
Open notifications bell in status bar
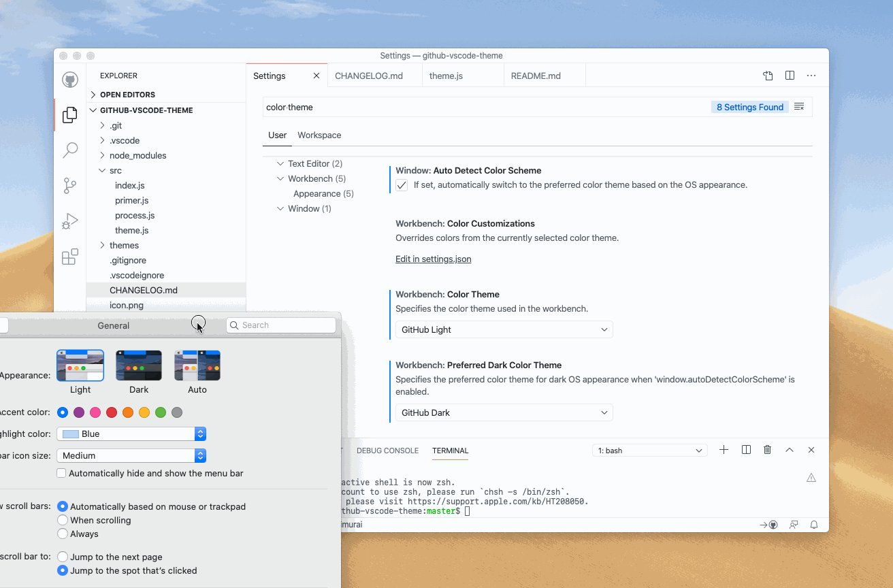pos(814,525)
